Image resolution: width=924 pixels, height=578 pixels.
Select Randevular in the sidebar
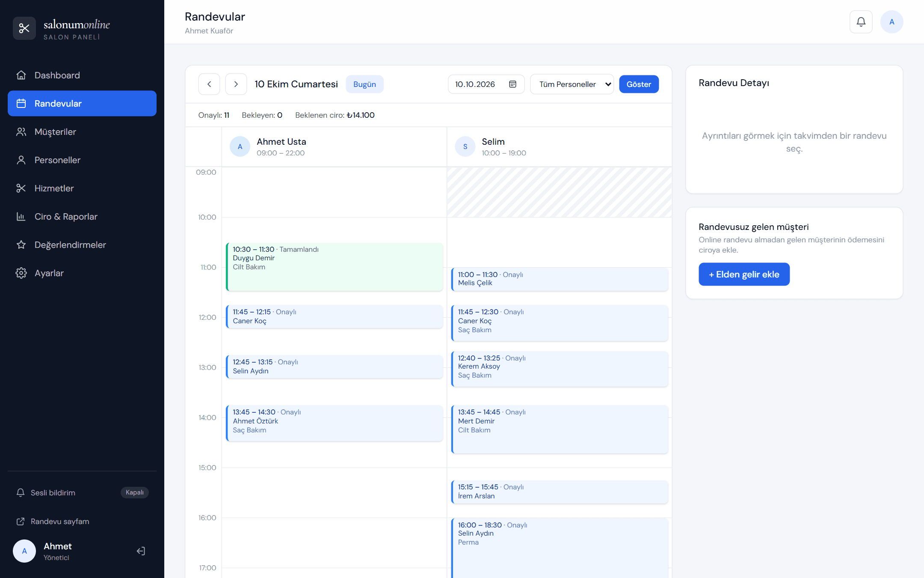[82, 104]
